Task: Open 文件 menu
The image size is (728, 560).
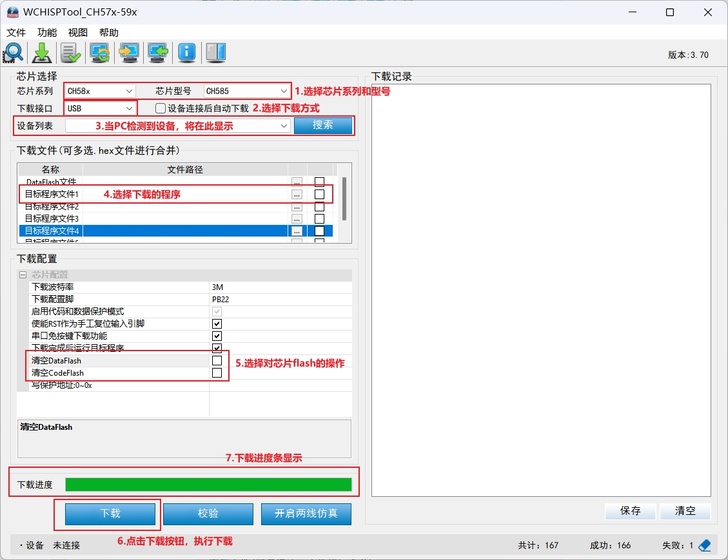Action: point(16,32)
